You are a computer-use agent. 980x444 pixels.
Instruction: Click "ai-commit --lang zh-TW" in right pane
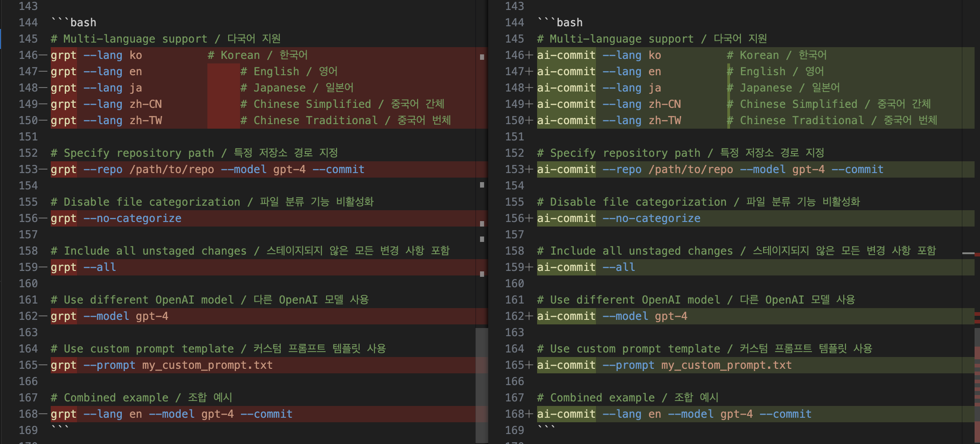(x=609, y=121)
